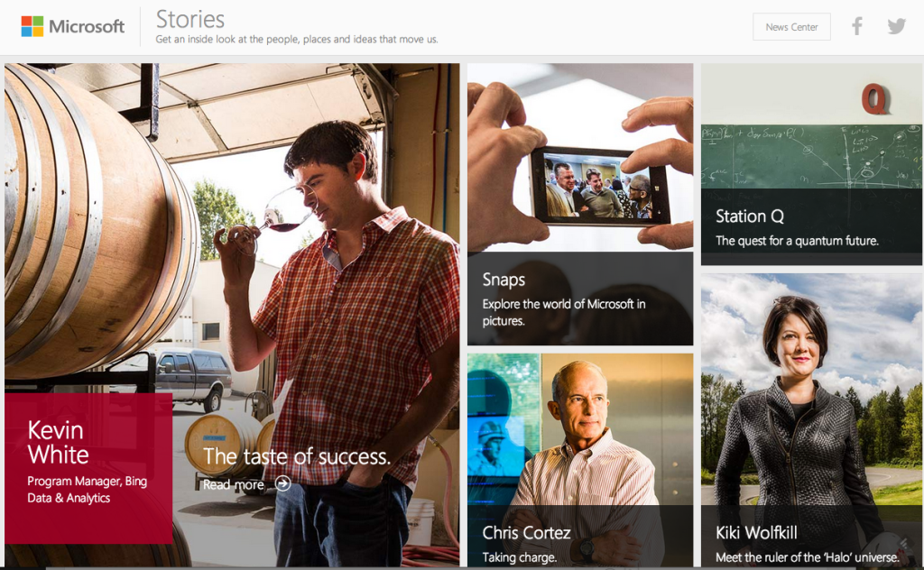Click the Read more arrow icon
Viewport: 924px width, 570px height.
coord(282,483)
